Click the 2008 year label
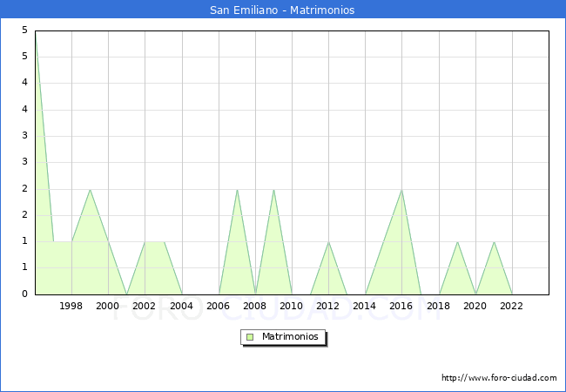 [x=255, y=306]
